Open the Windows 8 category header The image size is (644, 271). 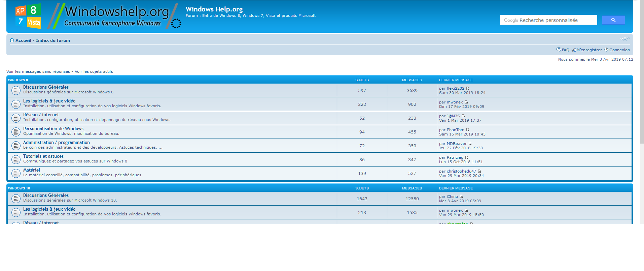(x=18, y=80)
